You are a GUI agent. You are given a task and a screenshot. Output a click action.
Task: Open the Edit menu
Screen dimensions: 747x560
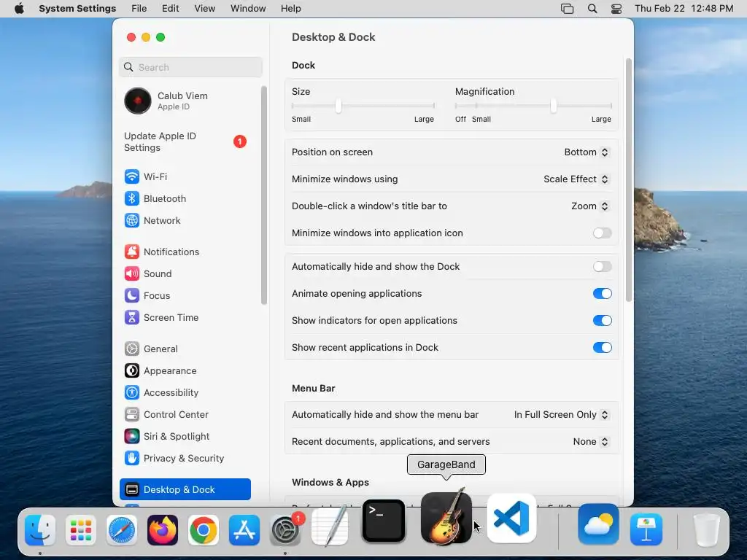tap(170, 8)
